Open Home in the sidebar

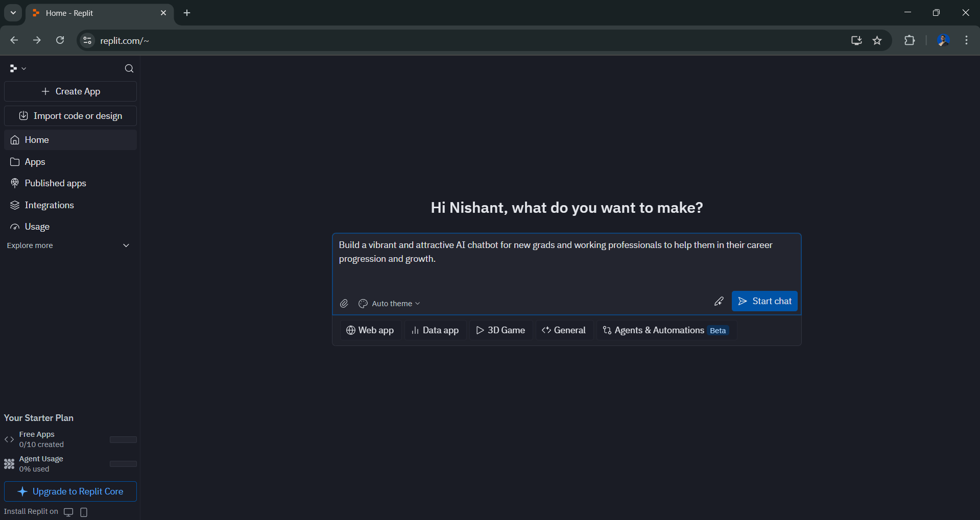[x=70, y=140]
